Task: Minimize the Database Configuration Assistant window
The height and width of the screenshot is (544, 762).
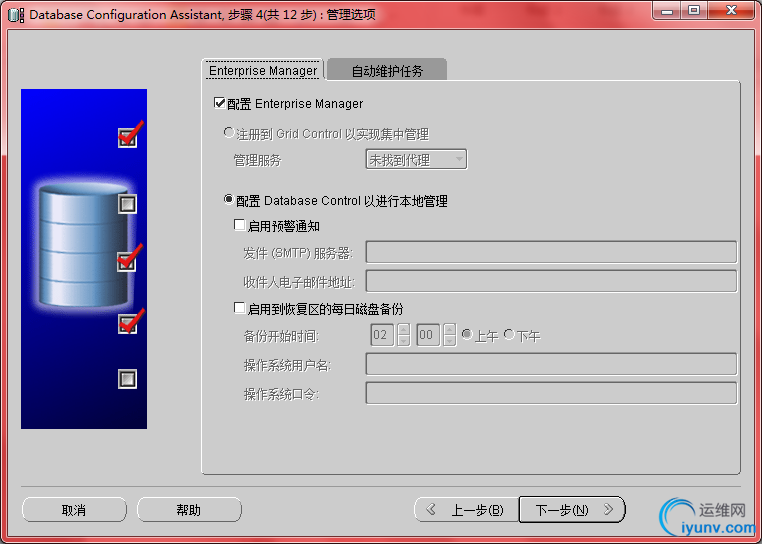Action: coord(667,10)
